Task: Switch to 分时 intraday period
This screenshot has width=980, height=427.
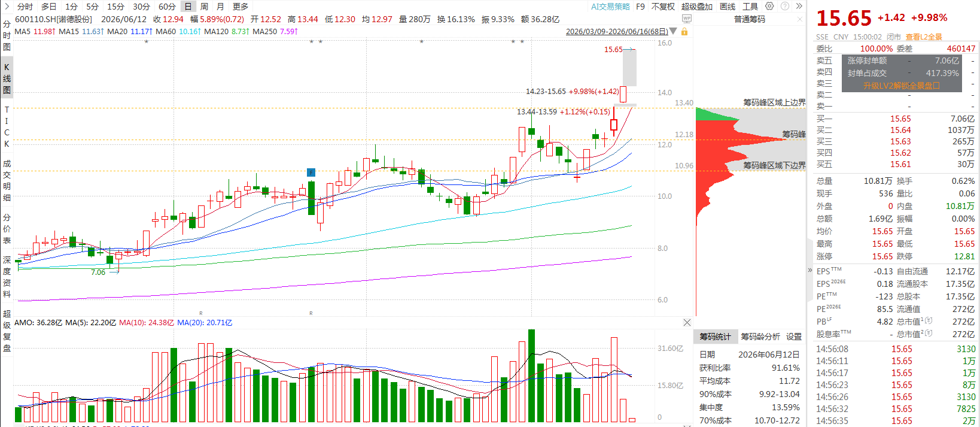Action: pyautogui.click(x=25, y=6)
